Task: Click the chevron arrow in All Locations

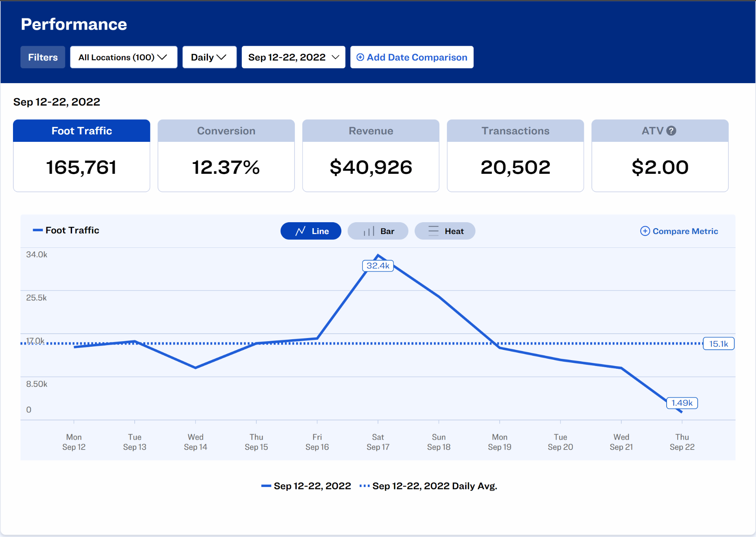Action: pyautogui.click(x=162, y=58)
